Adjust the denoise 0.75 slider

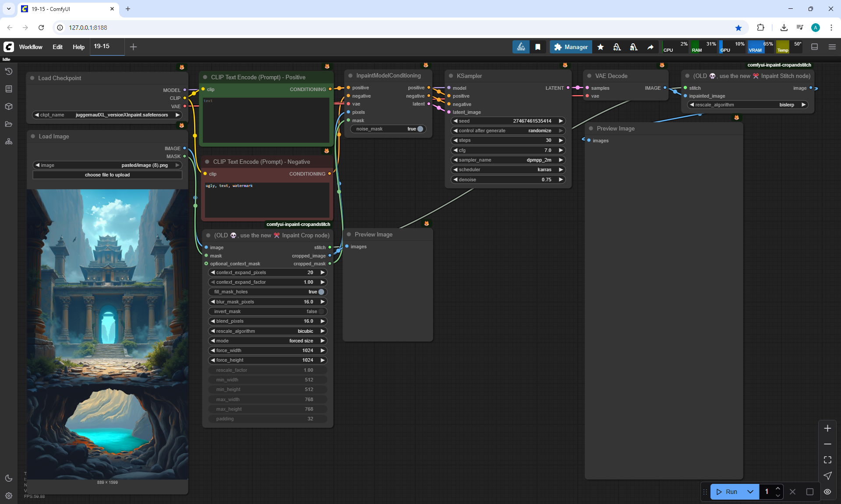[x=508, y=180]
